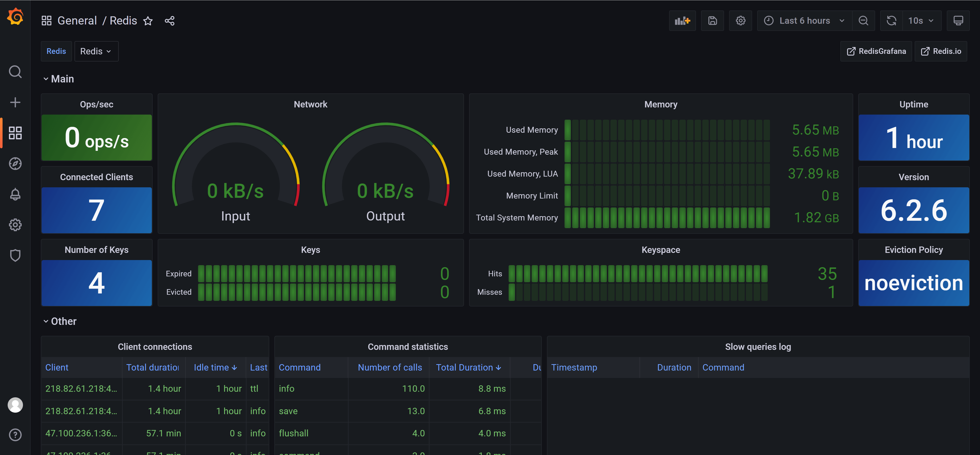Share the dashboard via the share icon
980x455 pixels.
pyautogui.click(x=169, y=21)
